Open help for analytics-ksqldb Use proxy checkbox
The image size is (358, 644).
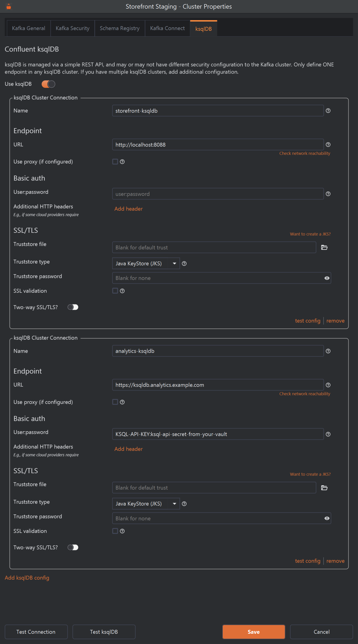122,402
